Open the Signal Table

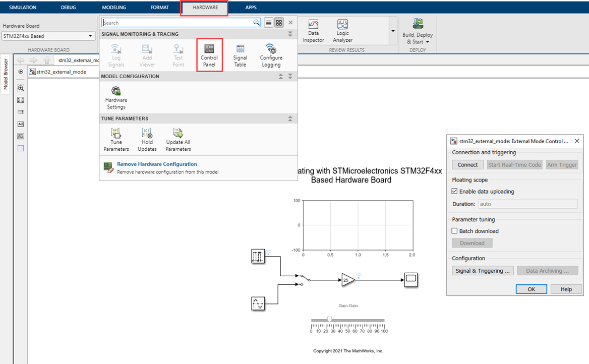tap(240, 53)
